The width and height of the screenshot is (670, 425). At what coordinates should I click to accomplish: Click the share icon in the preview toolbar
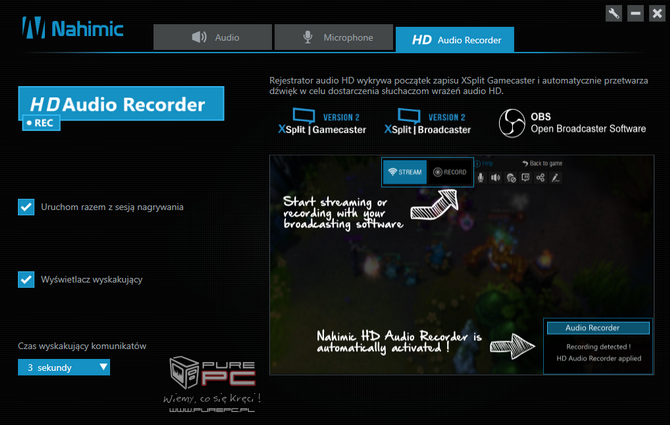pyautogui.click(x=541, y=177)
